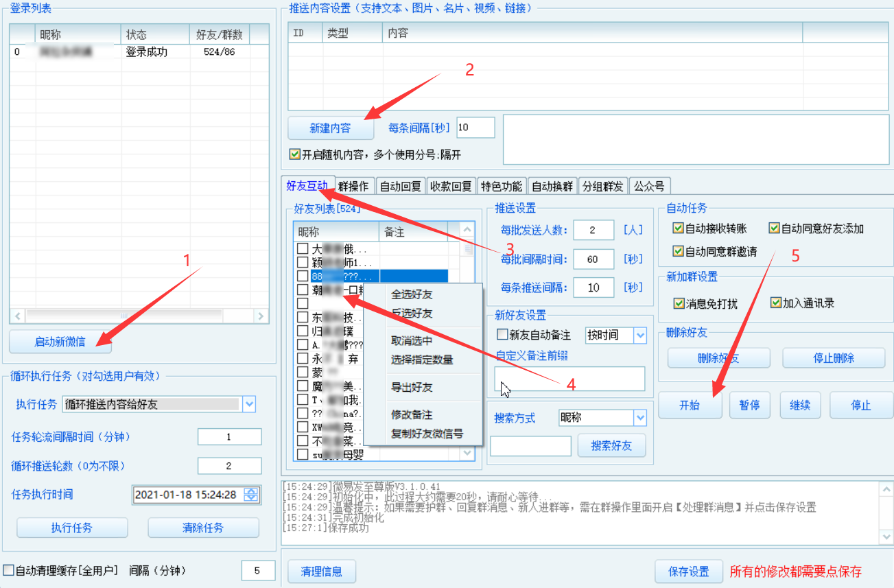Viewport: 894px width, 588px height.
Task: Click the 执行任务 button
Action: [72, 528]
